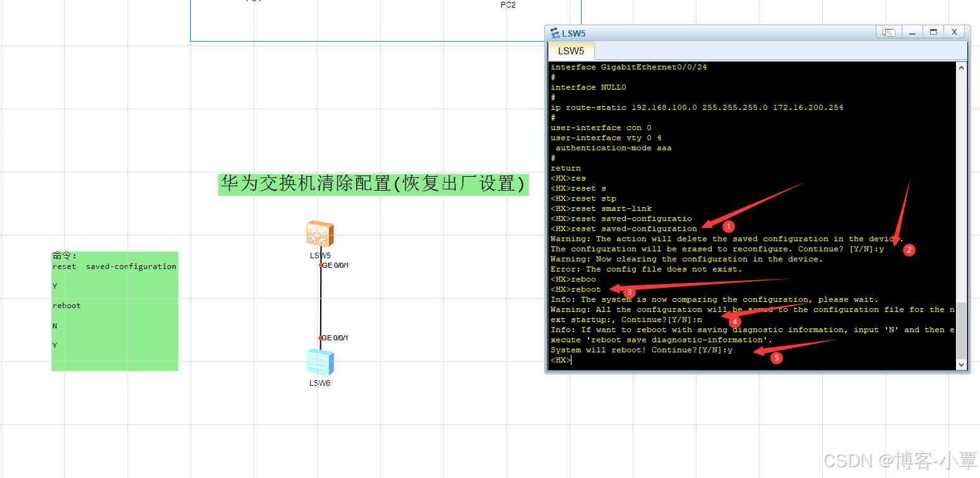Click the '<HX>reset stp' terminal line

pos(583,198)
